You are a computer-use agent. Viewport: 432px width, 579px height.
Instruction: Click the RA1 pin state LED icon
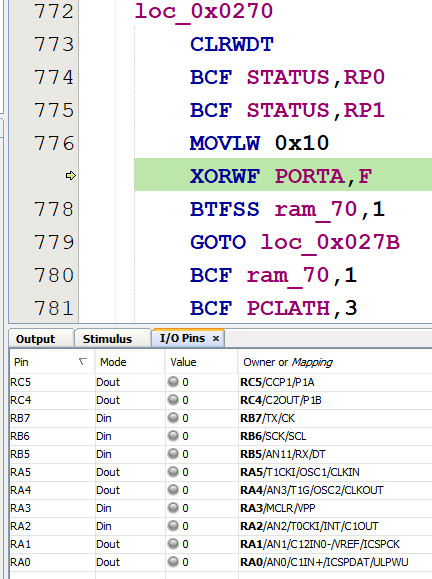[173, 544]
